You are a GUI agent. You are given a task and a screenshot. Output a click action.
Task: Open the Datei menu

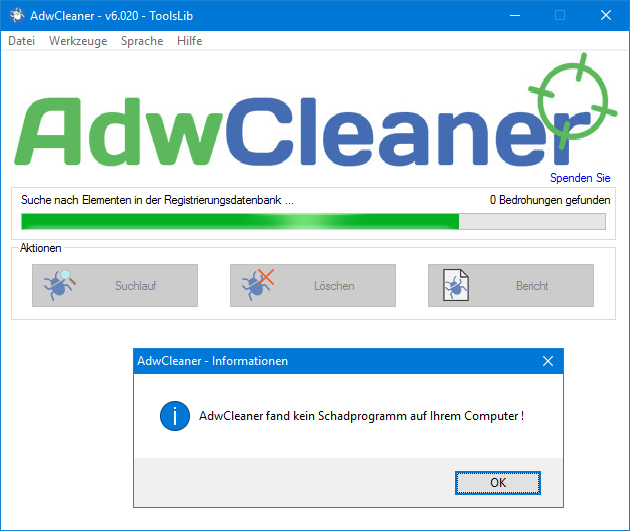pos(21,41)
